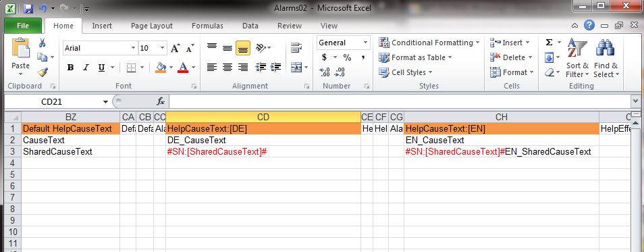Save the workbook with the floppy icon

pos(28,8)
